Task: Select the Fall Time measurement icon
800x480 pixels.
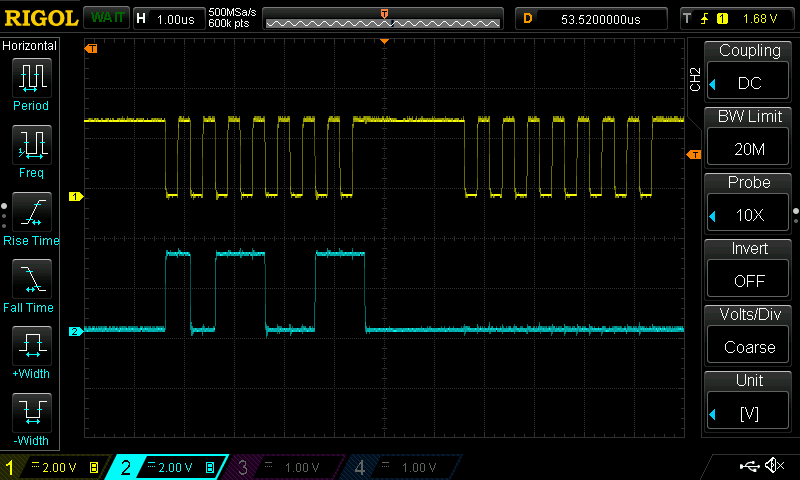Action: [x=32, y=279]
